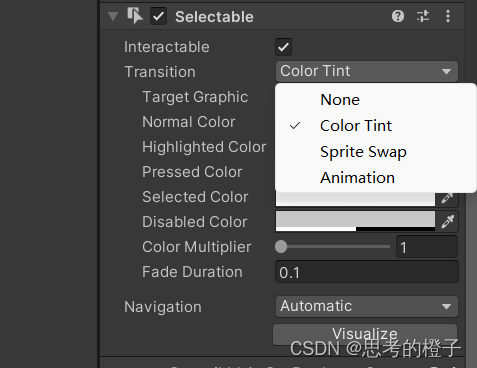Open the Selectable component three-dot menu
Image resolution: width=477 pixels, height=368 pixels.
(x=448, y=16)
